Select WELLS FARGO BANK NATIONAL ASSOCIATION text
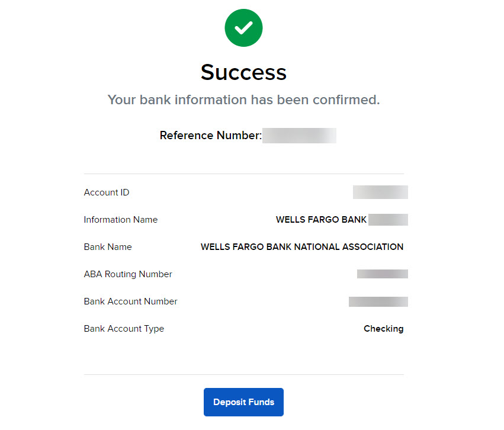Viewport: 504px width, 430px height. coord(302,246)
